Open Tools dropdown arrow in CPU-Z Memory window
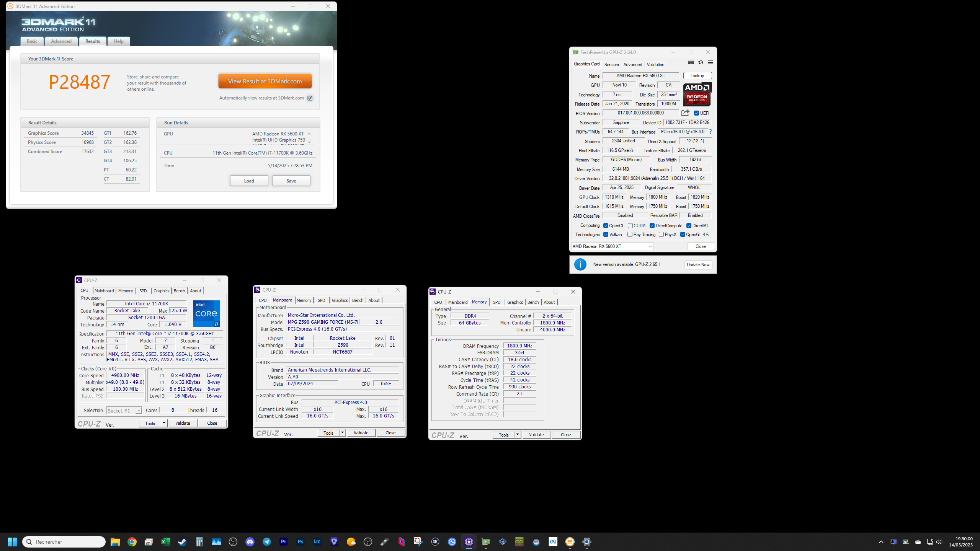The height and width of the screenshot is (551, 980). tap(518, 435)
